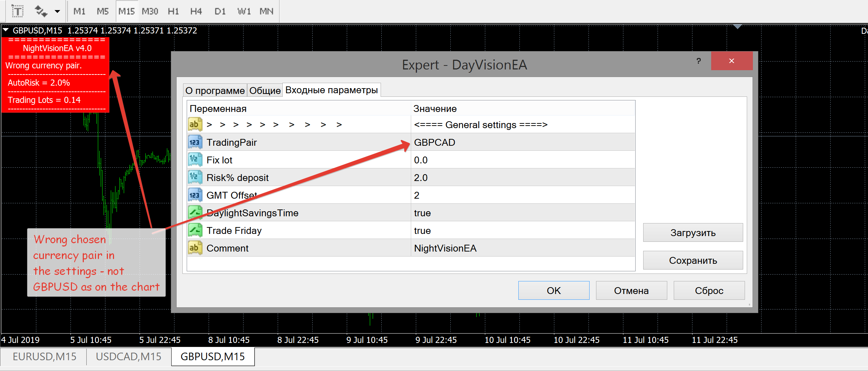Switch chart to D1 timeframe
Viewport: 868px width, 371px height.
[220, 11]
